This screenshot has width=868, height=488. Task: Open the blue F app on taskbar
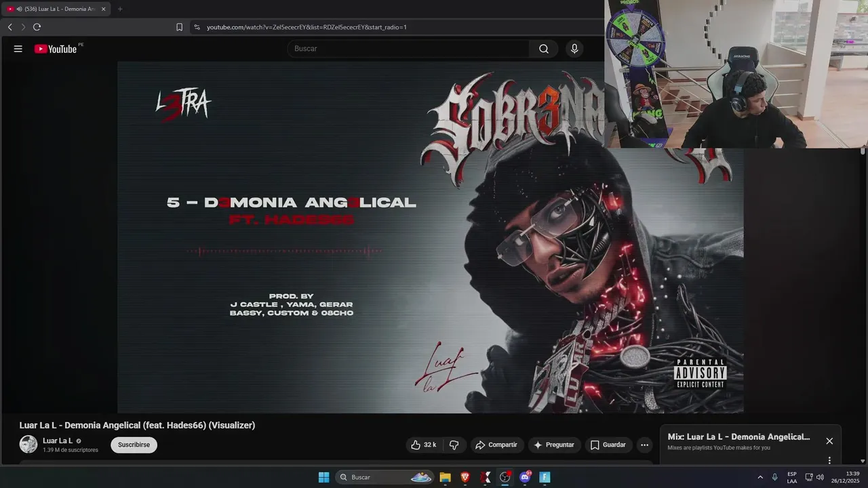545,477
